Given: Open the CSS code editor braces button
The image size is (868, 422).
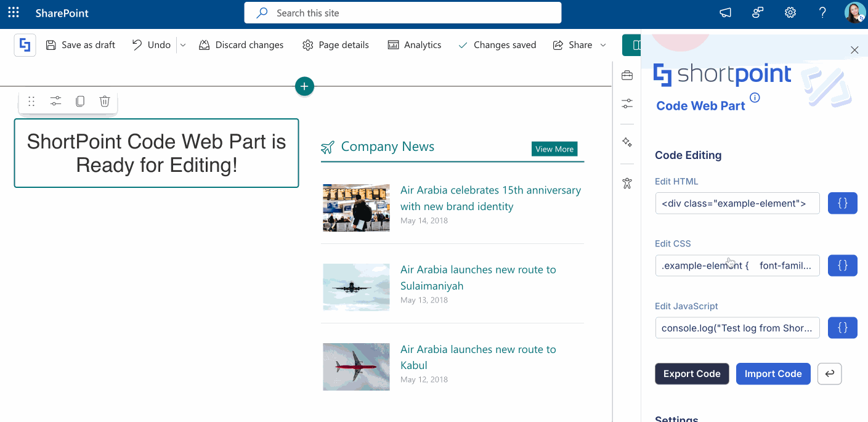Looking at the screenshot, I should tap(843, 266).
